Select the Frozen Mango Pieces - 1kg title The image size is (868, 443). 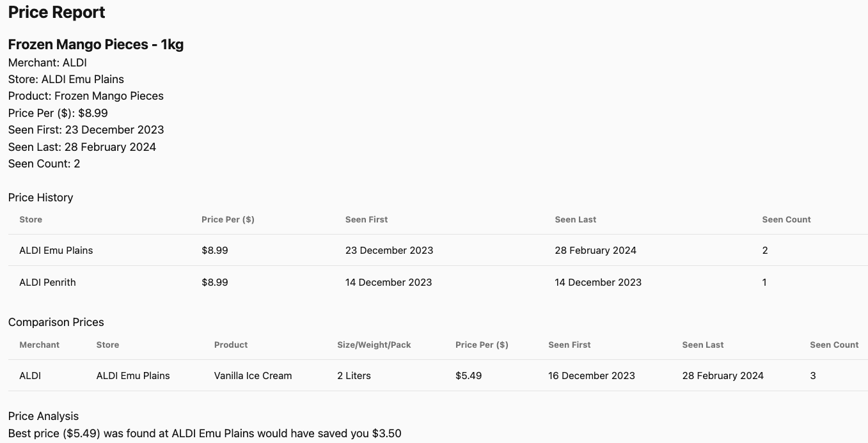(x=96, y=45)
